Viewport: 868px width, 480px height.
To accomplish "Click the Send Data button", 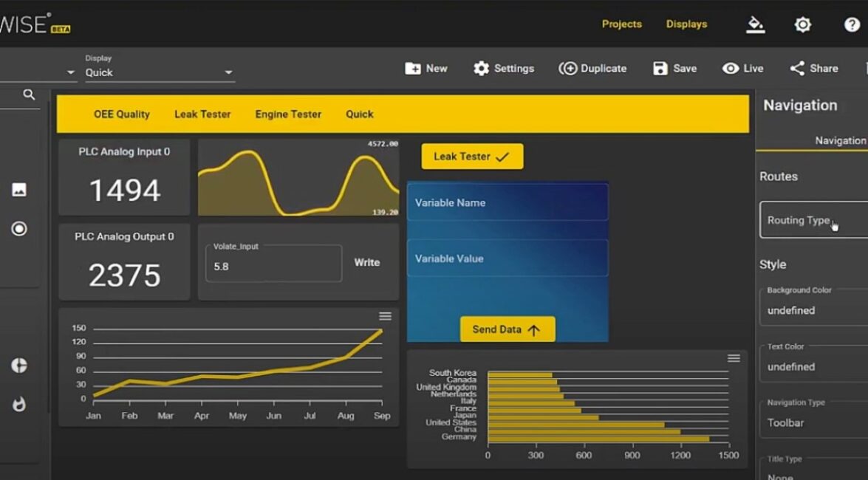I will tap(507, 329).
